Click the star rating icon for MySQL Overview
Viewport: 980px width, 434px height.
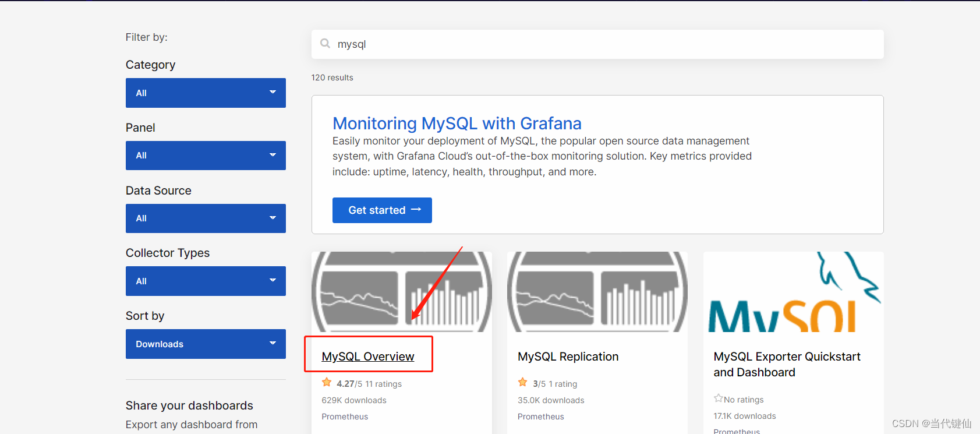coord(327,383)
